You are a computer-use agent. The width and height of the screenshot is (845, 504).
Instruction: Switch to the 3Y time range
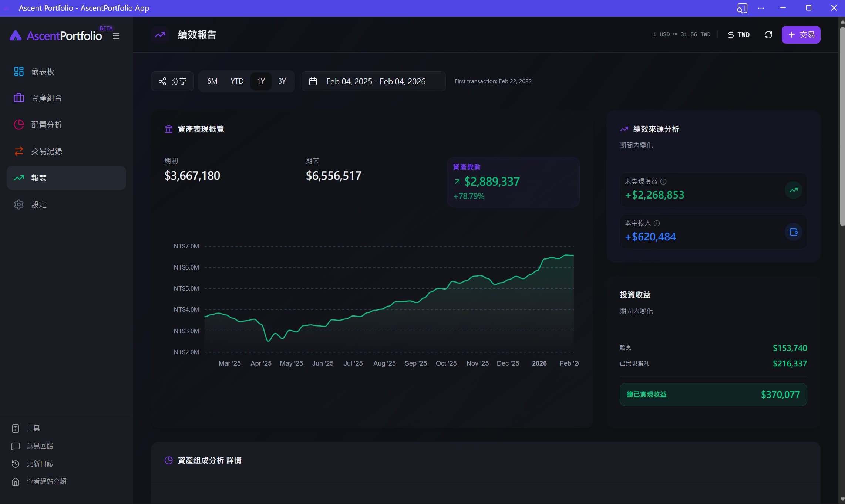282,81
